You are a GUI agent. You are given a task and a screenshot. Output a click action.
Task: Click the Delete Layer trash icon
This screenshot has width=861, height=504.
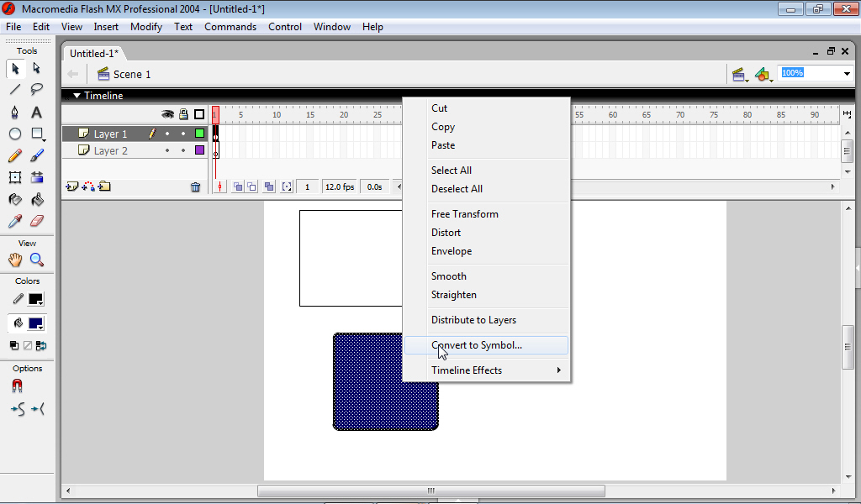(x=195, y=187)
